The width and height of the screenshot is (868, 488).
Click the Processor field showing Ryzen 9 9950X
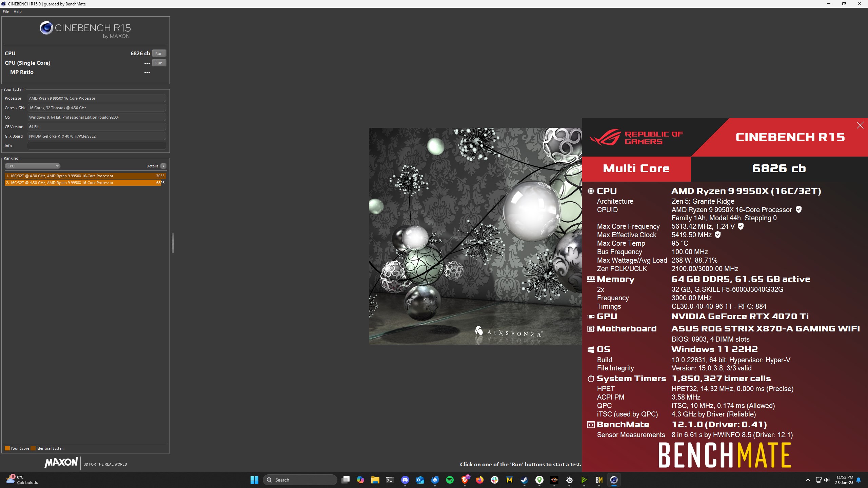[97, 98]
